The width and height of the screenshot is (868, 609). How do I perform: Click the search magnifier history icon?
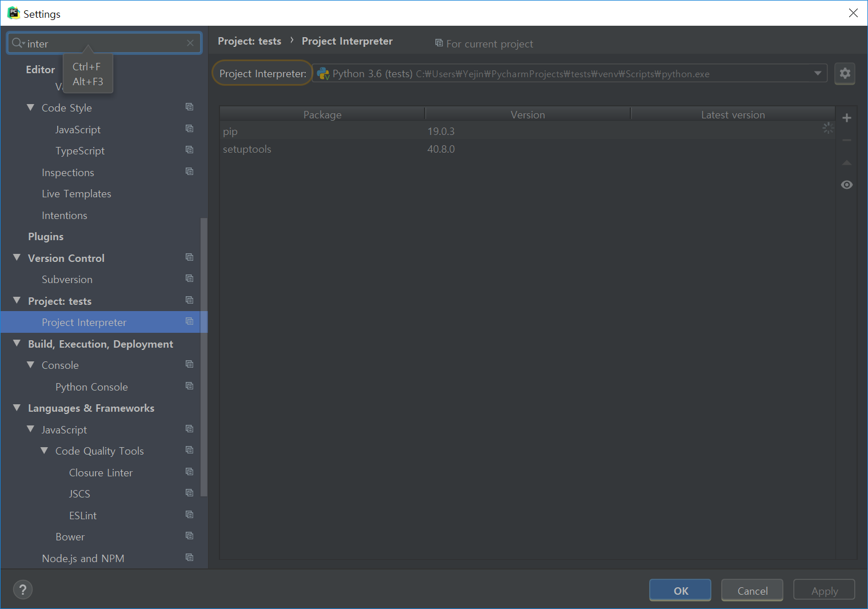[18, 43]
